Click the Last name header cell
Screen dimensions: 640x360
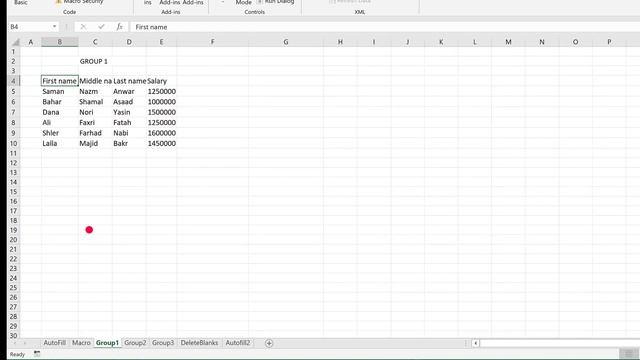129,81
